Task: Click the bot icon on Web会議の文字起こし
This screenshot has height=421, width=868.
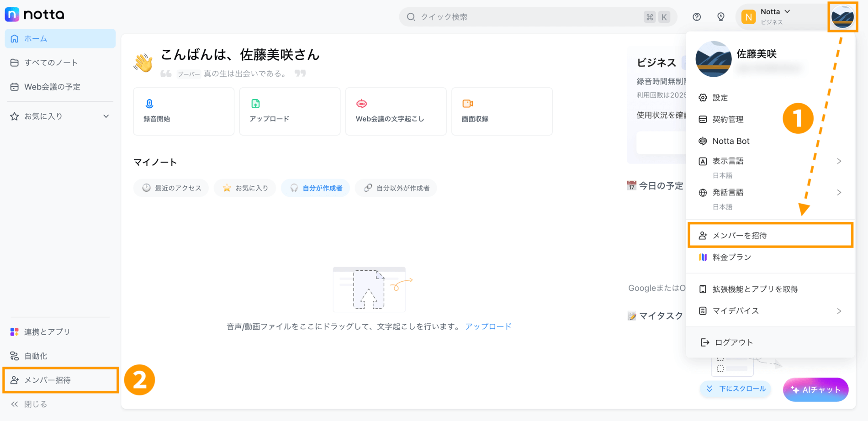Action: (x=361, y=104)
